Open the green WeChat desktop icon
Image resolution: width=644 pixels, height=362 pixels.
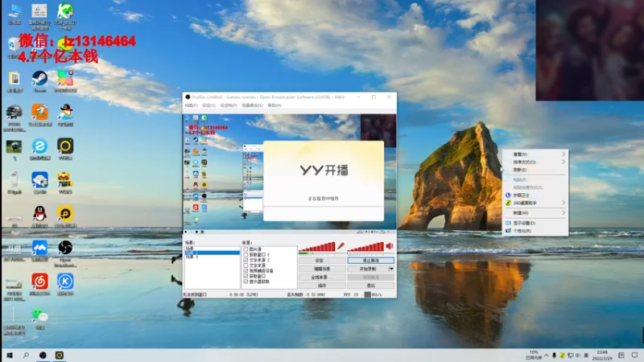(39, 315)
